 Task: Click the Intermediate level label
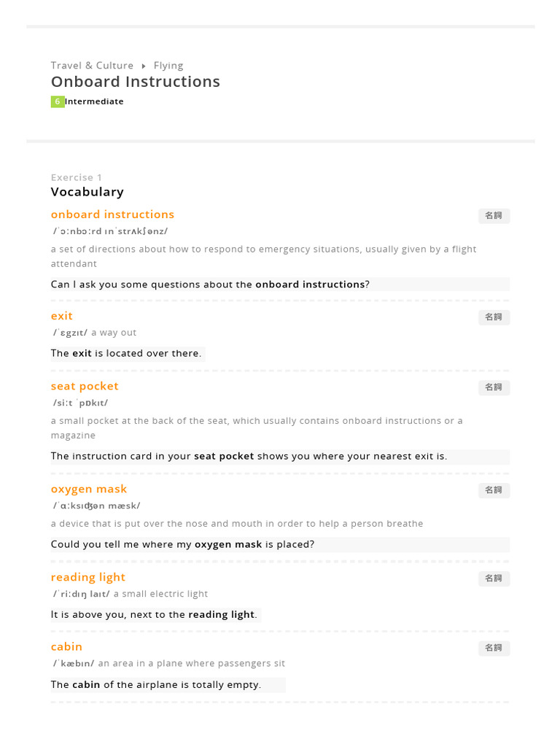pos(95,102)
